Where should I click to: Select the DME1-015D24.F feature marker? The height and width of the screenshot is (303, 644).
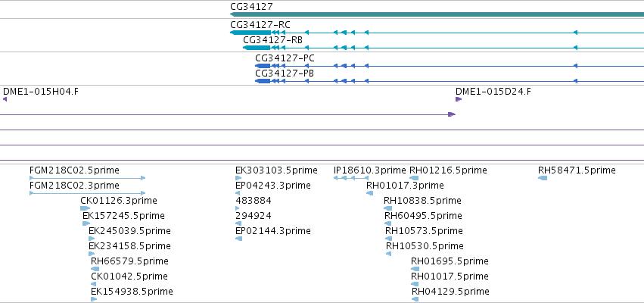click(459, 99)
